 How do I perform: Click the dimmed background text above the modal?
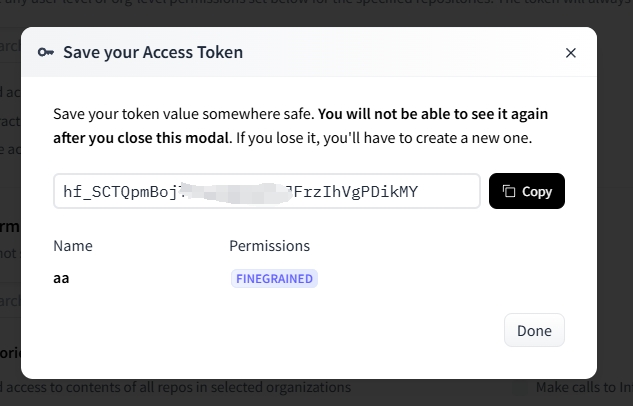[316, 3]
